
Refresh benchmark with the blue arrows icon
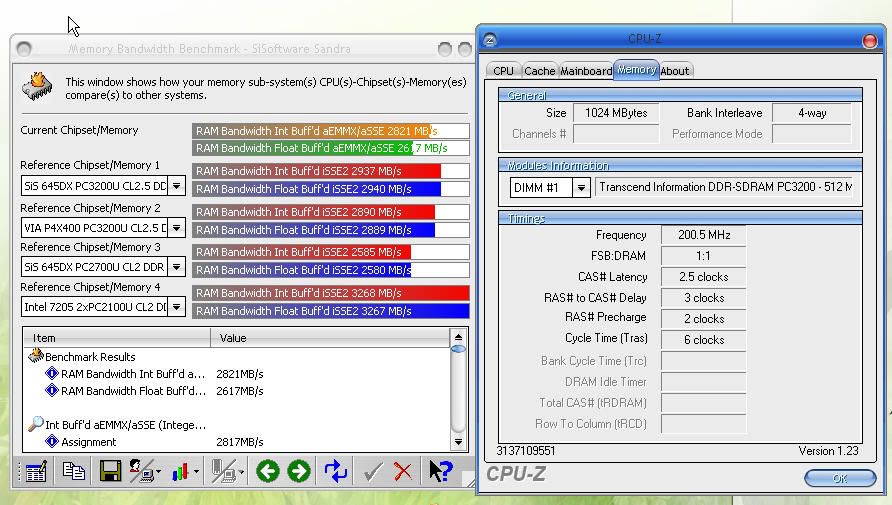coord(336,471)
